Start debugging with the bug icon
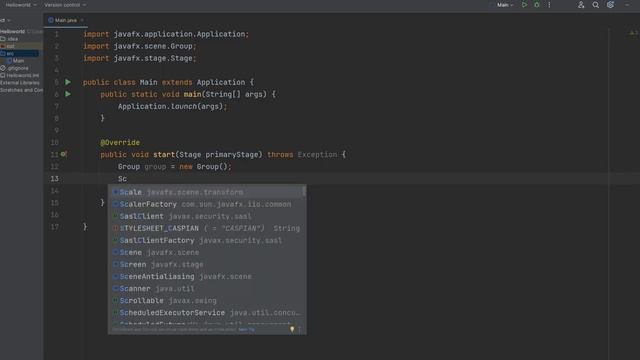Image resolution: width=640 pixels, height=360 pixels. (x=537, y=5)
